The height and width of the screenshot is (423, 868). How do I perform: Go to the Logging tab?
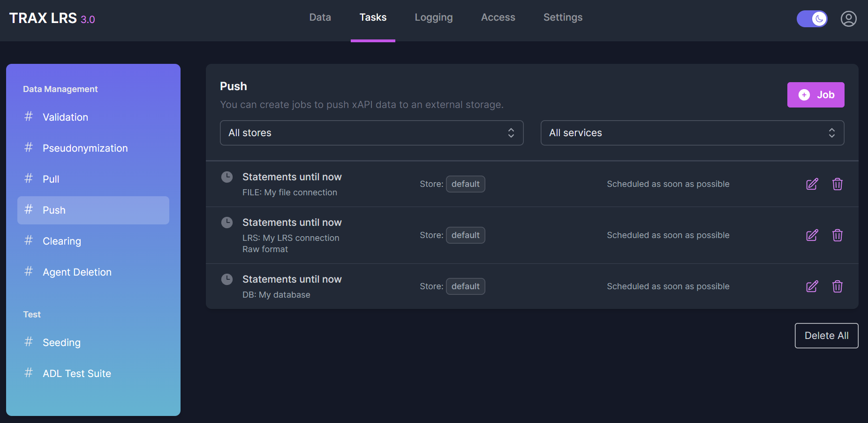(x=433, y=17)
